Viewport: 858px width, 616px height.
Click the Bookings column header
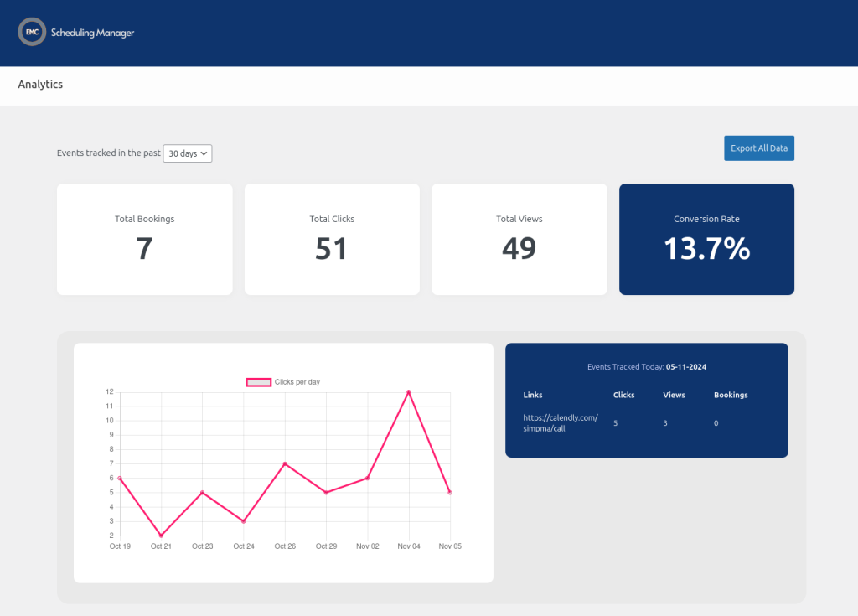[x=730, y=395]
